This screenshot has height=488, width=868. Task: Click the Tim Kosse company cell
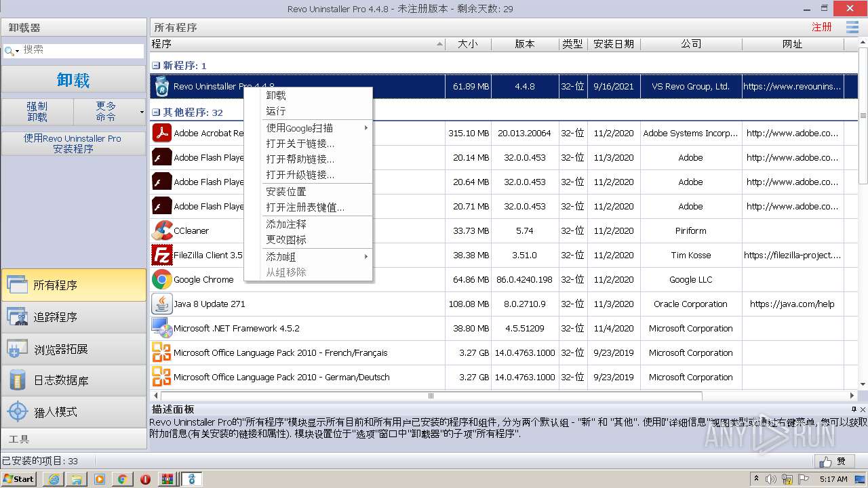pos(691,255)
